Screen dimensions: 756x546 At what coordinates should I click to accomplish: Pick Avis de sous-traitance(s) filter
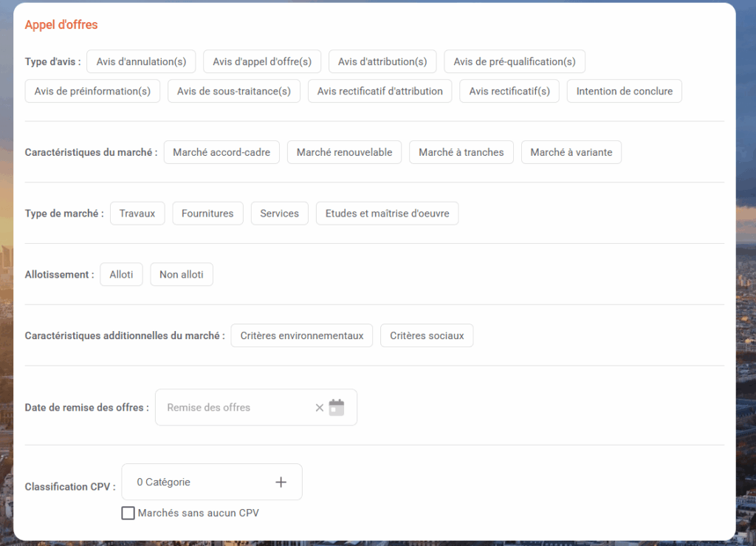[x=234, y=91]
